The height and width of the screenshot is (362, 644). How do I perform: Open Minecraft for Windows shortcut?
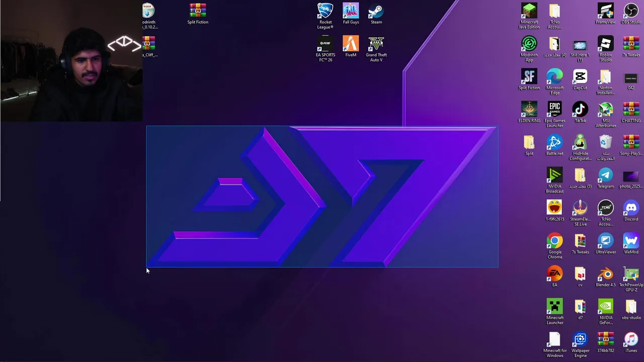[x=554, y=344]
